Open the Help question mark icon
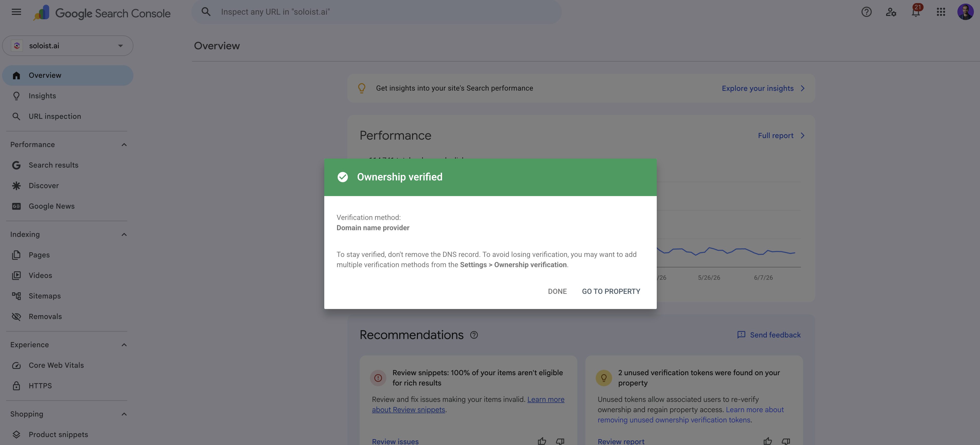 tap(866, 12)
